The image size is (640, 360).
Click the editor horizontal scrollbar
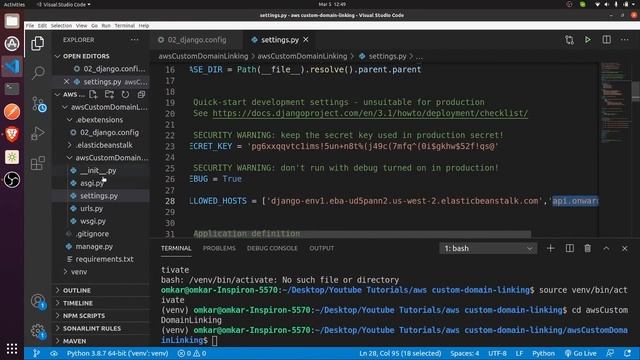(x=362, y=234)
